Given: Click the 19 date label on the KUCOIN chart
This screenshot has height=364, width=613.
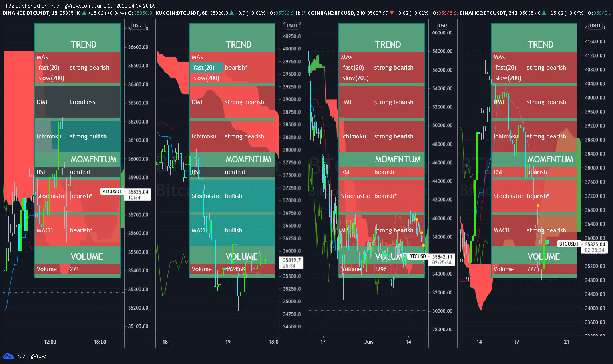Looking at the screenshot, I should coord(228,342).
